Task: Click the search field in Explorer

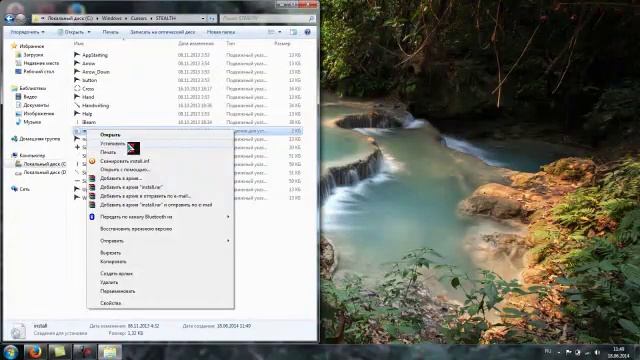Action: tap(268, 18)
